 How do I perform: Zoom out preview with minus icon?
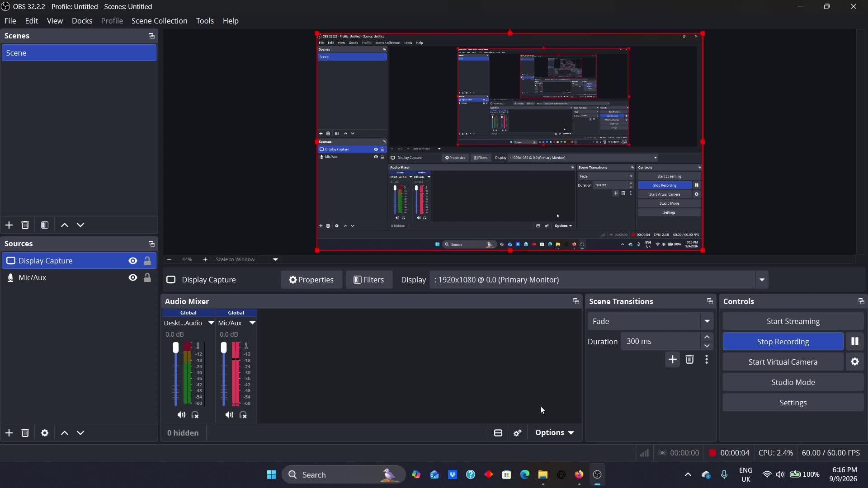point(169,259)
